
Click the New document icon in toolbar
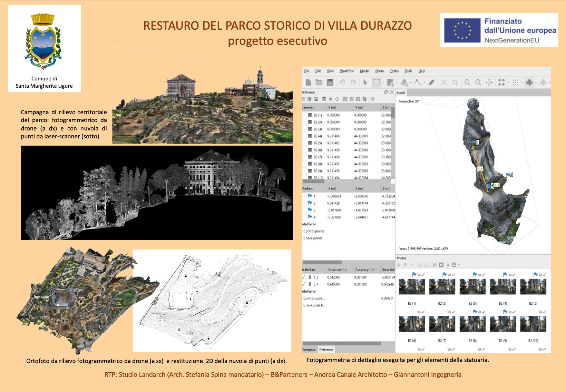308,82
